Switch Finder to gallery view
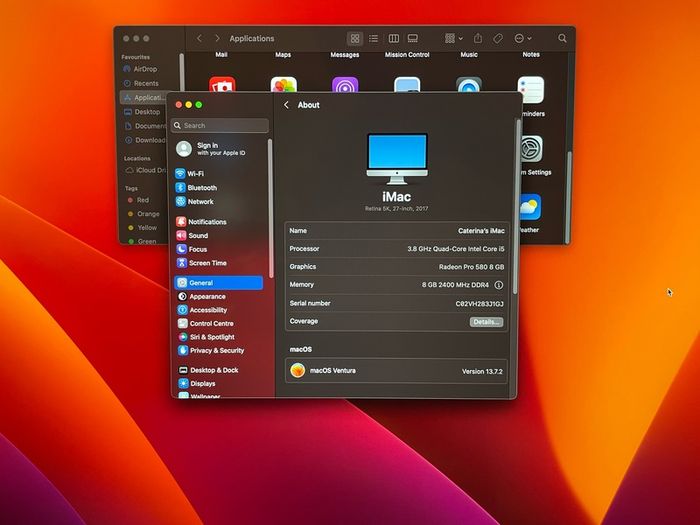This screenshot has height=525, width=700. point(413,39)
